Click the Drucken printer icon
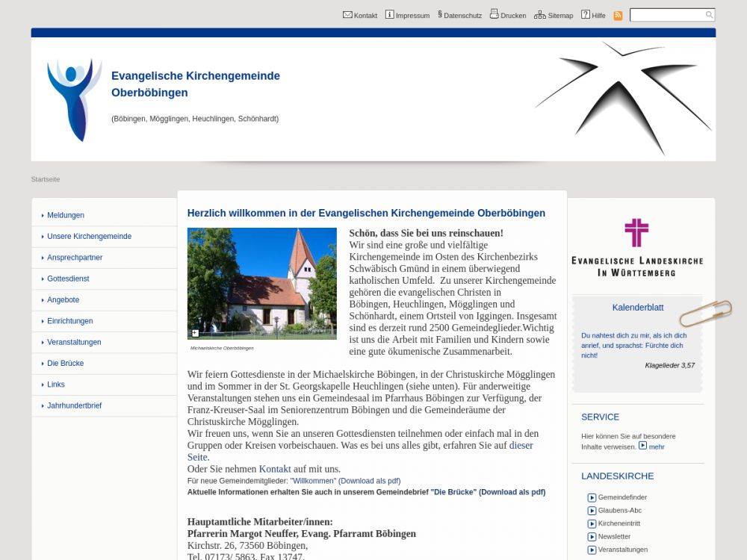Screen dimensions: 747x560 (494, 14)
